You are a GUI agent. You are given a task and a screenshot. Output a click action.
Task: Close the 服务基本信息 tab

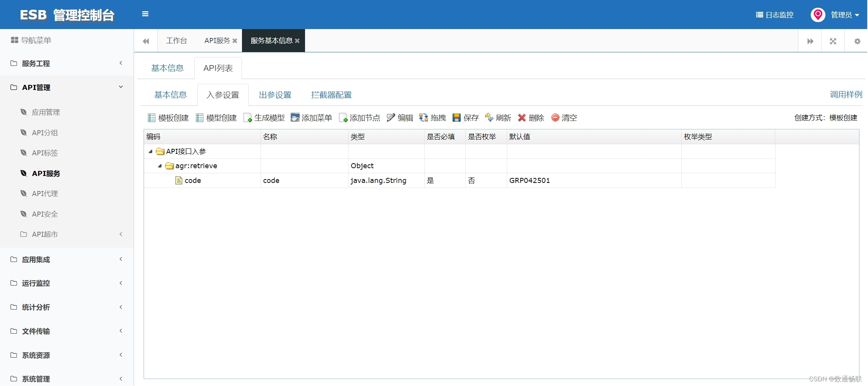[x=297, y=41]
